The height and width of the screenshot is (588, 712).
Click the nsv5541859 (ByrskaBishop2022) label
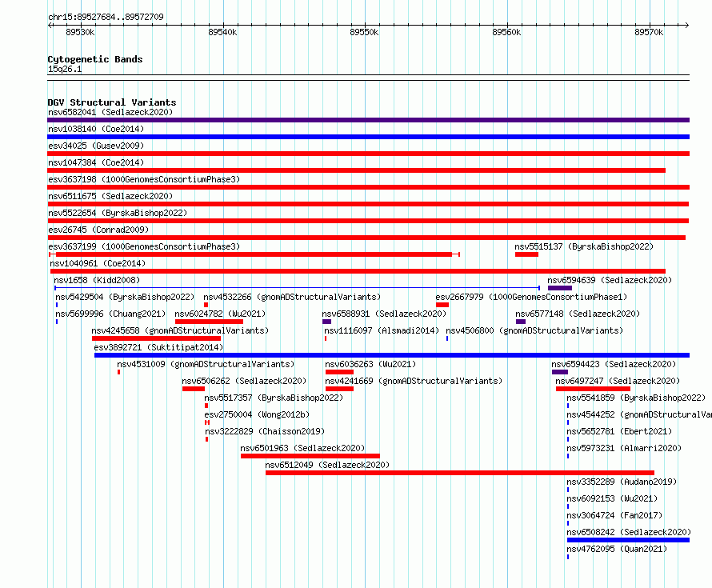coord(636,398)
